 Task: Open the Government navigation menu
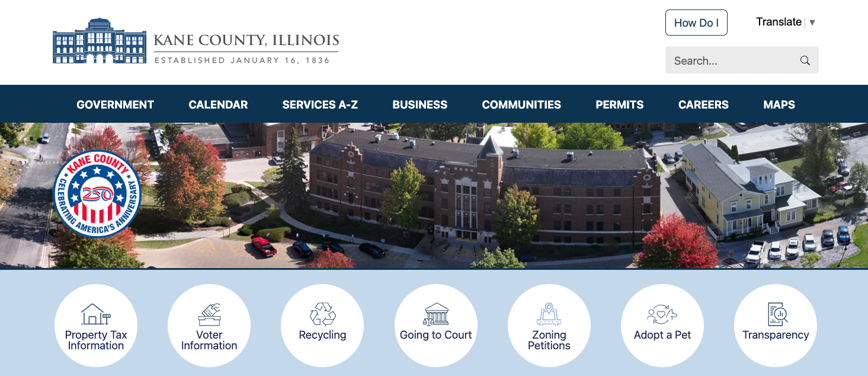tap(116, 104)
